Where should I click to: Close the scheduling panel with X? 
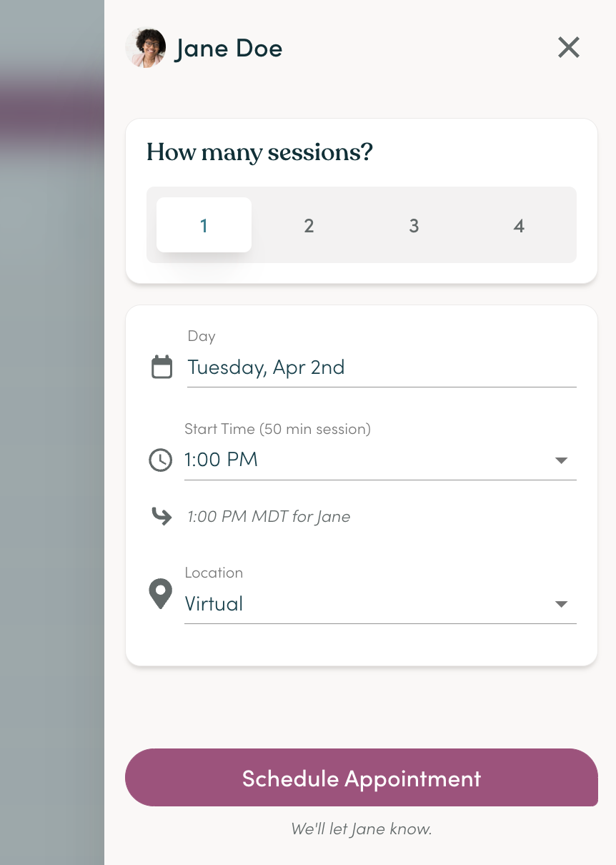coord(569,48)
